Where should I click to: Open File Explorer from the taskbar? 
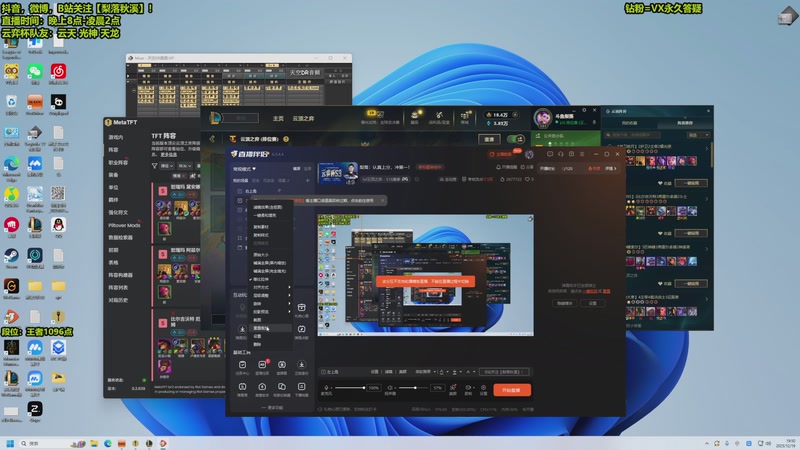click(x=94, y=443)
